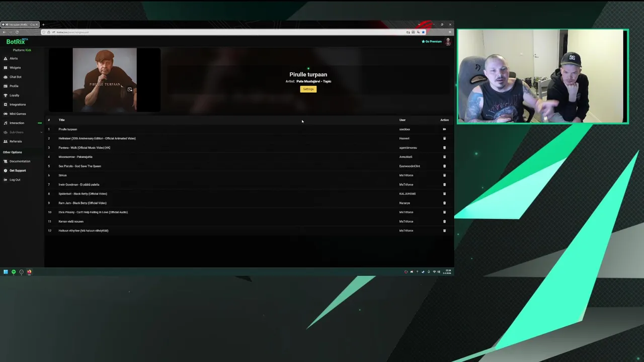The height and width of the screenshot is (362, 644).
Task: Click the Pirulle turpaan video thumbnail
Action: [105, 80]
